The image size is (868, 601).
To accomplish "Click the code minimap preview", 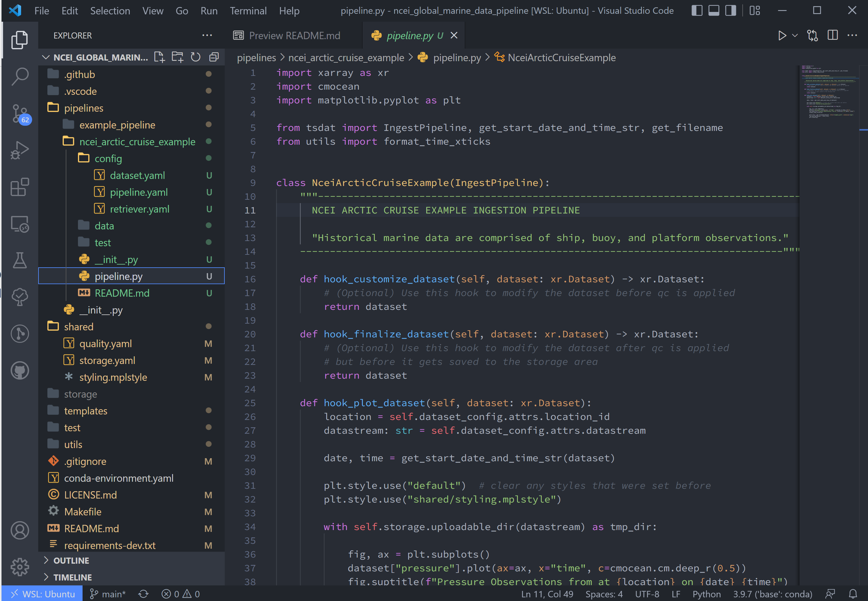I will pos(830,92).
